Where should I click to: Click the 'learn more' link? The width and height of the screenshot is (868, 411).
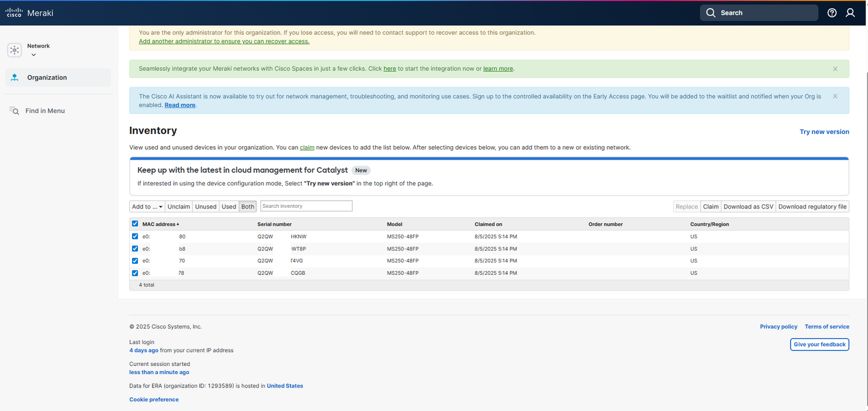(498, 69)
